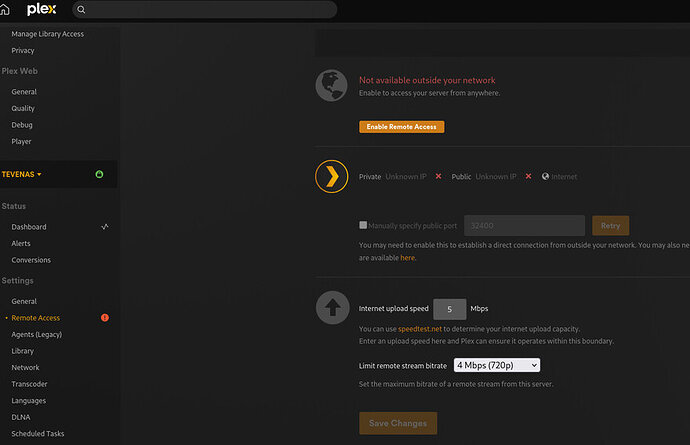Click the orange alert badge next to Remote Access

point(105,318)
